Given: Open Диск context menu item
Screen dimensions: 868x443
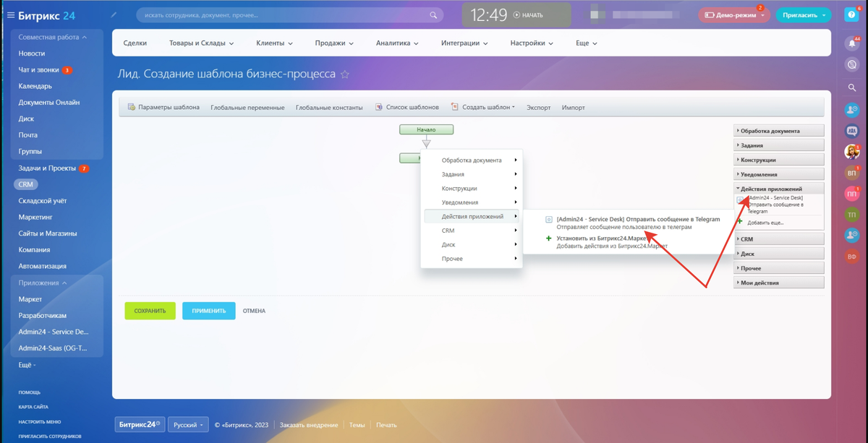Looking at the screenshot, I should [x=472, y=244].
